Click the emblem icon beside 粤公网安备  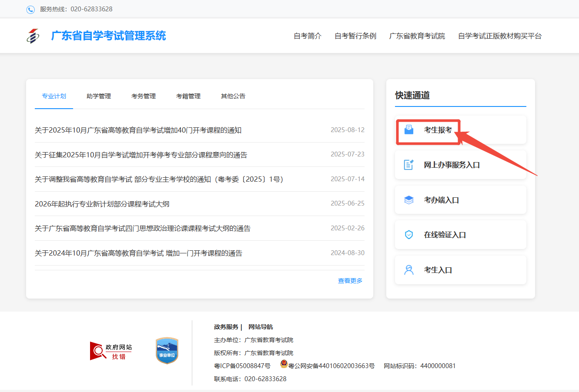coord(283,365)
